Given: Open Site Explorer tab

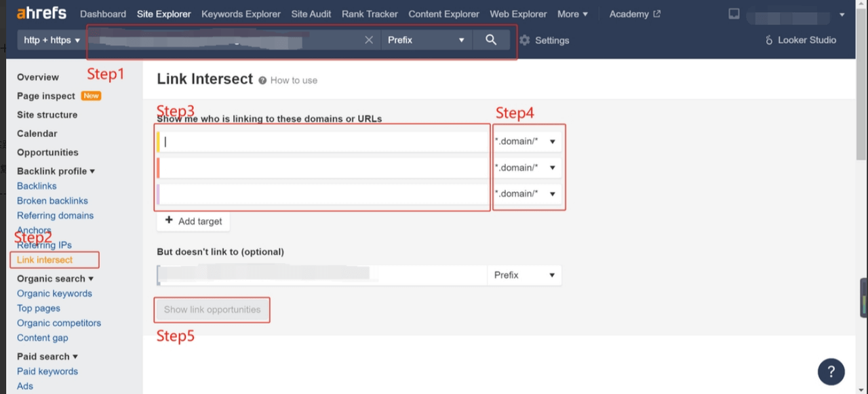Looking at the screenshot, I should coord(163,14).
